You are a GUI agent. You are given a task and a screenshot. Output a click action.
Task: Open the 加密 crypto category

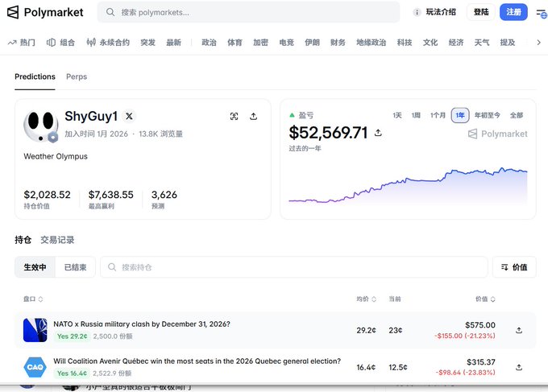261,43
